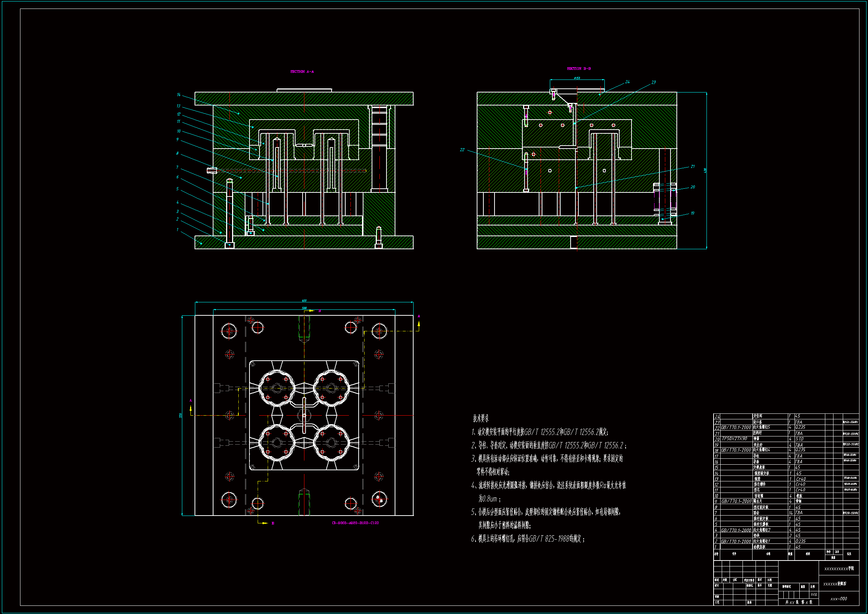This screenshot has height=614, width=868.
Task: Select balloon number 14 in section A-A
Action: pyautogui.click(x=179, y=95)
